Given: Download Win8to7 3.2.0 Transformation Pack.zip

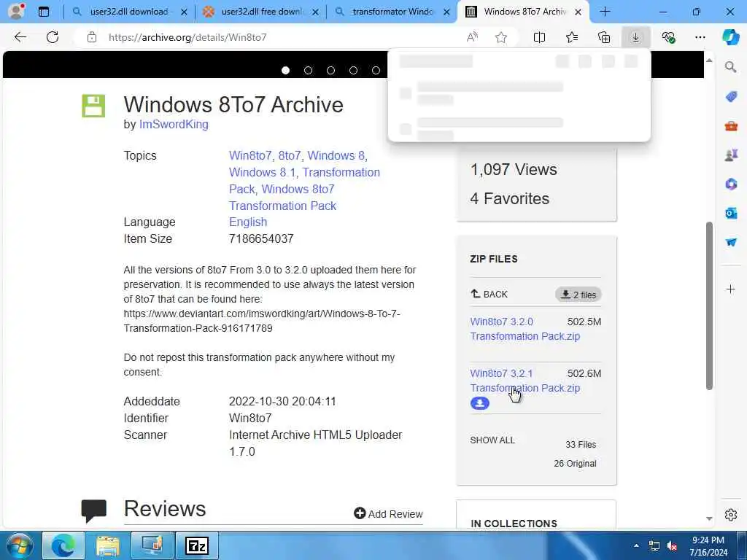Looking at the screenshot, I should click(x=525, y=329).
